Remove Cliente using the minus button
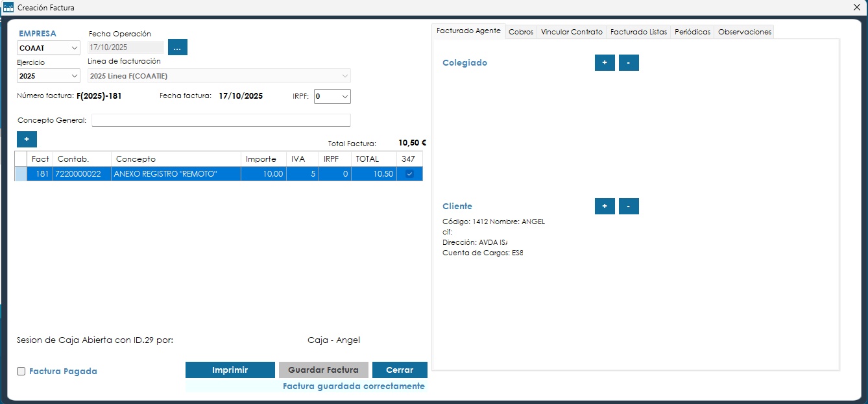The height and width of the screenshot is (404, 868). [x=629, y=207]
